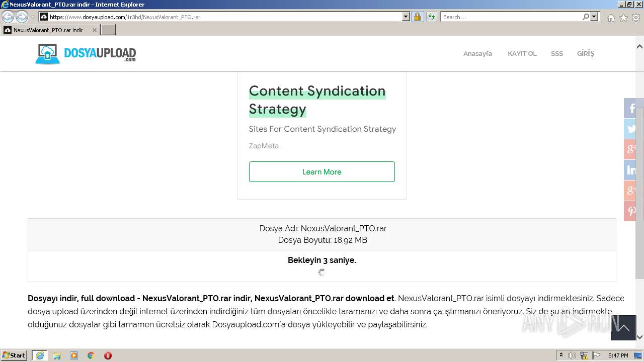Open the File Explorer taskbar icon
Image resolution: width=644 pixels, height=362 pixels.
(x=57, y=355)
